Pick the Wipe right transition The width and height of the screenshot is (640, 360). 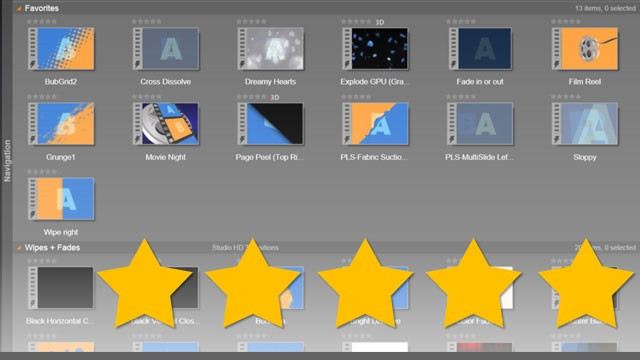tap(61, 199)
